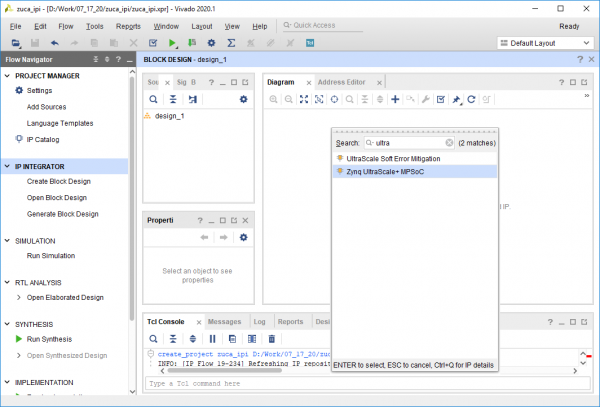Open the Default Layout dropdown

[545, 44]
